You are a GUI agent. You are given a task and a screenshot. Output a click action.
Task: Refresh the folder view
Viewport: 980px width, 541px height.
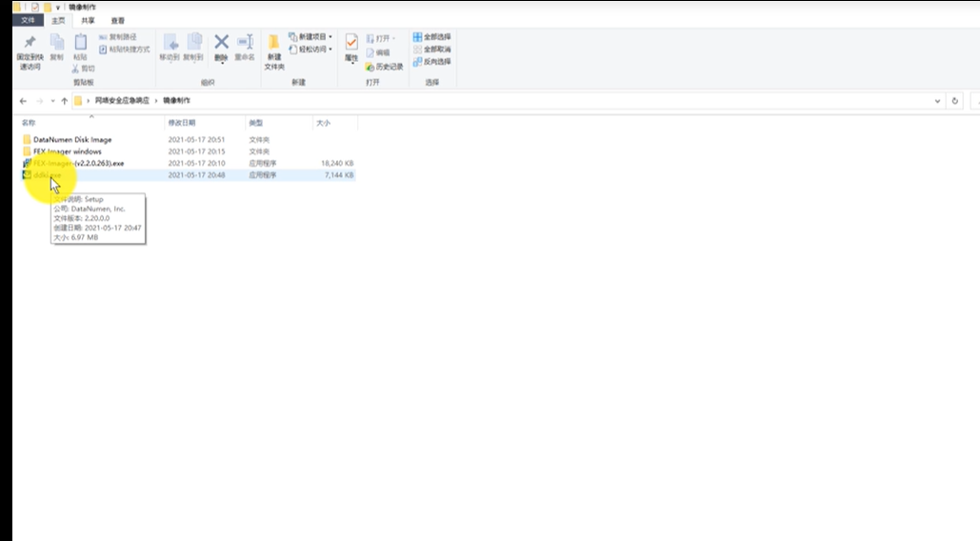pyautogui.click(x=954, y=101)
